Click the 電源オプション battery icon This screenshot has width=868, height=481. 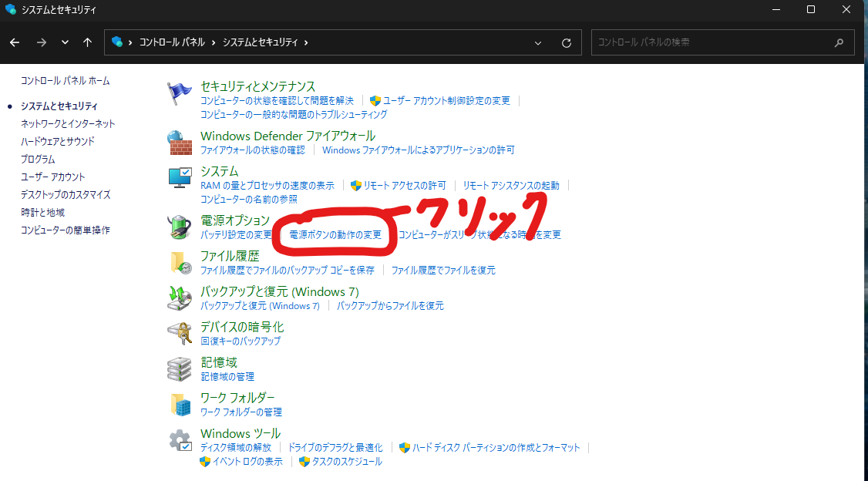coord(180,227)
